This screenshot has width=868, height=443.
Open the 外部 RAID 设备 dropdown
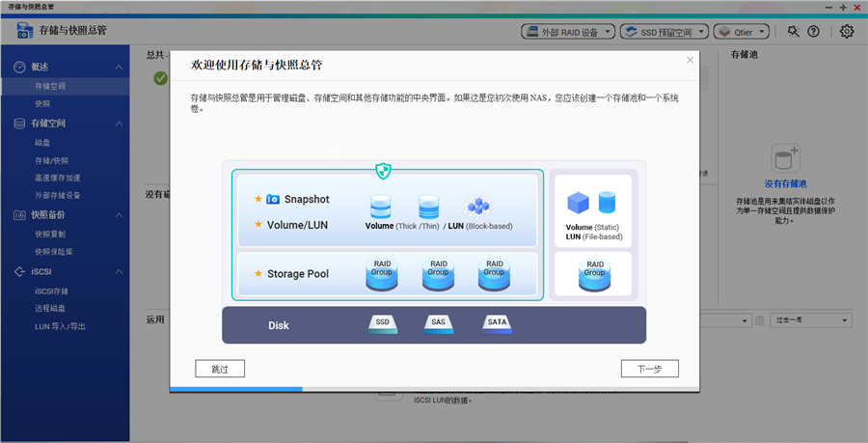pos(567,31)
